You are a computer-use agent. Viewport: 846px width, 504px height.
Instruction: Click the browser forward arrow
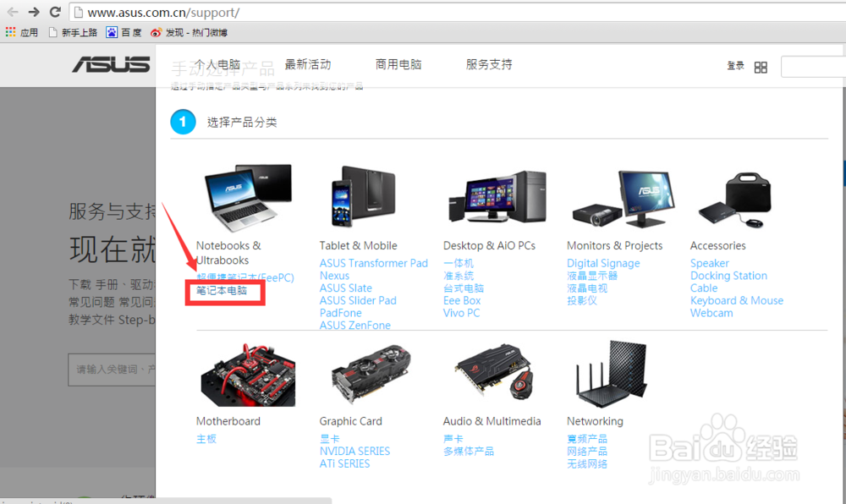click(34, 12)
